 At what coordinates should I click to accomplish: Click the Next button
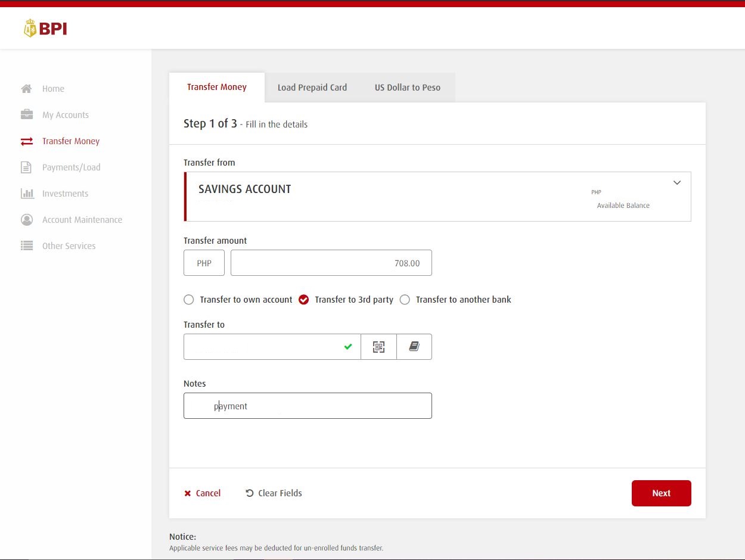pyautogui.click(x=662, y=493)
